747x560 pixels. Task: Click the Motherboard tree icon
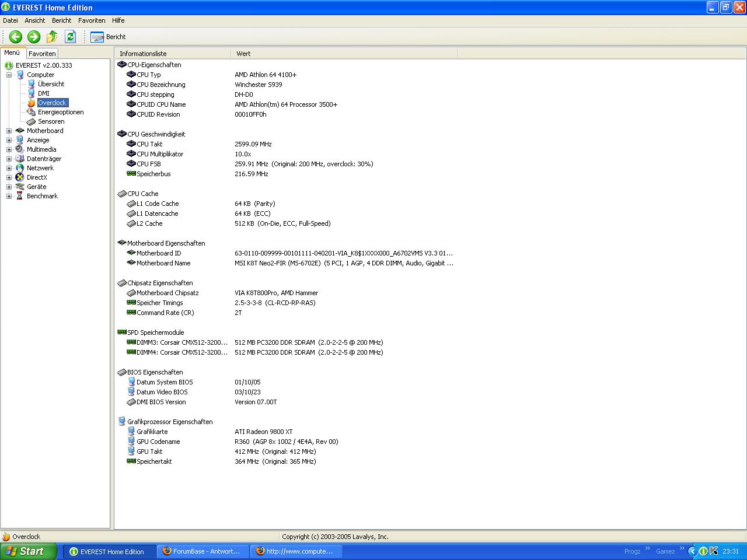point(20,131)
